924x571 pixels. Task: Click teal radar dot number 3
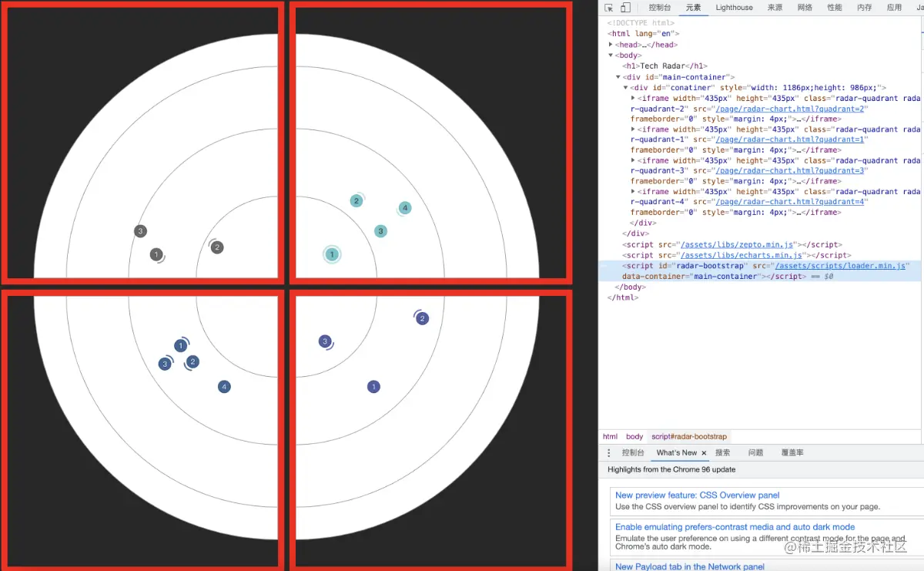pos(380,231)
